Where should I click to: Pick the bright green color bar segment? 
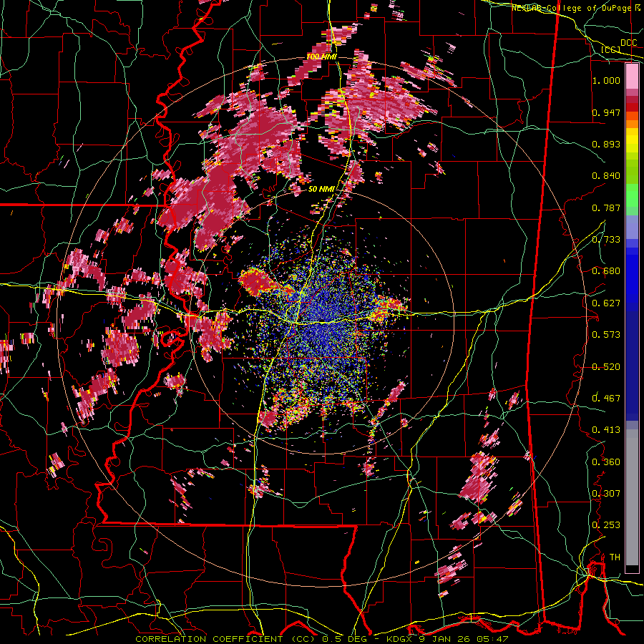click(x=632, y=195)
